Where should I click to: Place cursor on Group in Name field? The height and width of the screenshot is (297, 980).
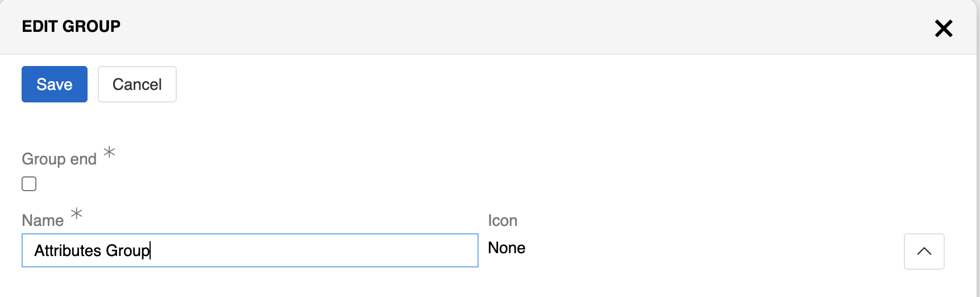click(x=127, y=250)
